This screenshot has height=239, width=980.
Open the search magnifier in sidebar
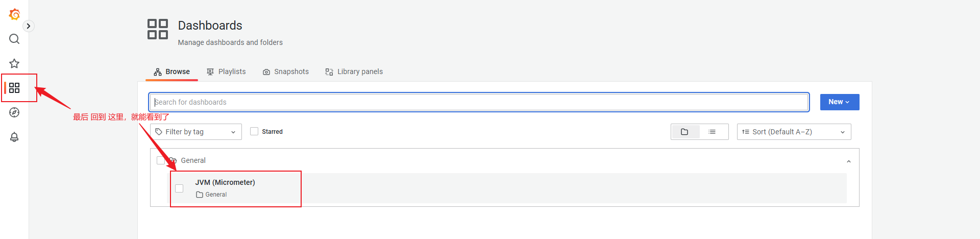[14, 39]
